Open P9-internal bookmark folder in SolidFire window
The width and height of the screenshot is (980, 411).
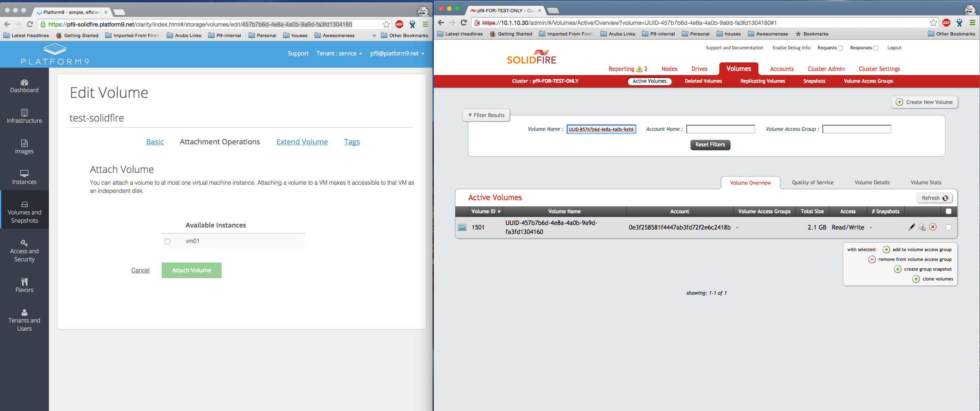[658, 34]
